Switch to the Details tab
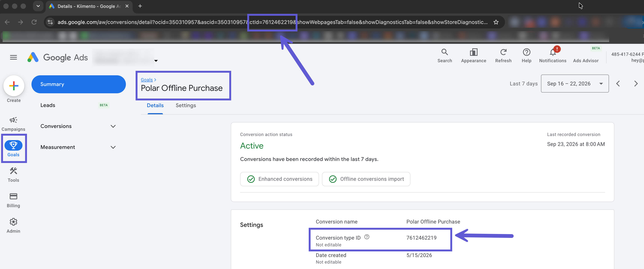 coord(155,105)
